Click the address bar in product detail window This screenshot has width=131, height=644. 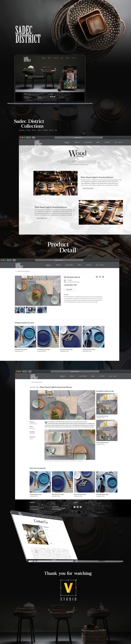[x=59, y=260]
